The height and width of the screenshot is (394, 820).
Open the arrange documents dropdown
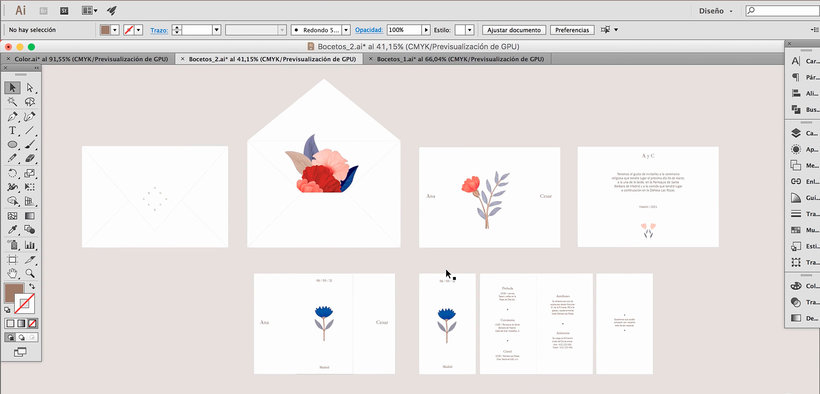coord(89,10)
